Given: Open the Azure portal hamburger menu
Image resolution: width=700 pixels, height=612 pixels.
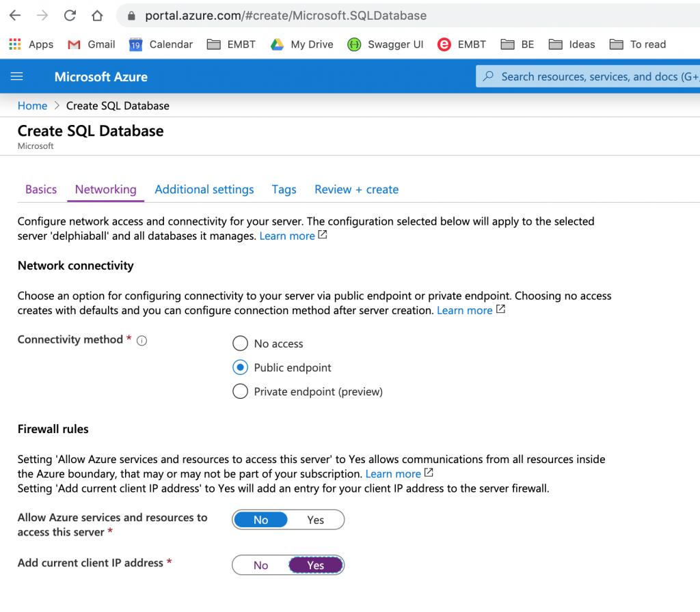Looking at the screenshot, I should [x=16, y=76].
